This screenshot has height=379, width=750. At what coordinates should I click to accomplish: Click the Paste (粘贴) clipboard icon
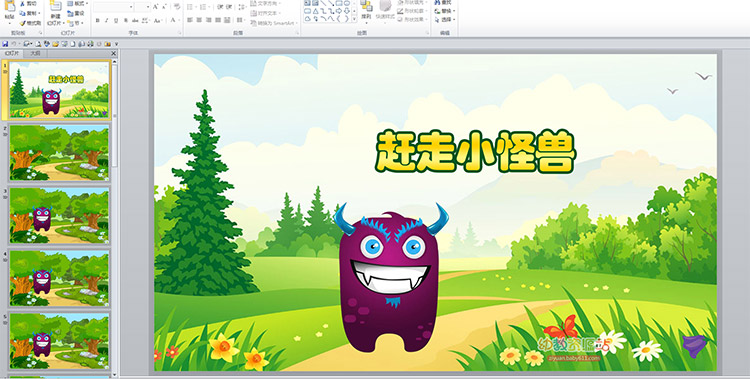(x=9, y=6)
